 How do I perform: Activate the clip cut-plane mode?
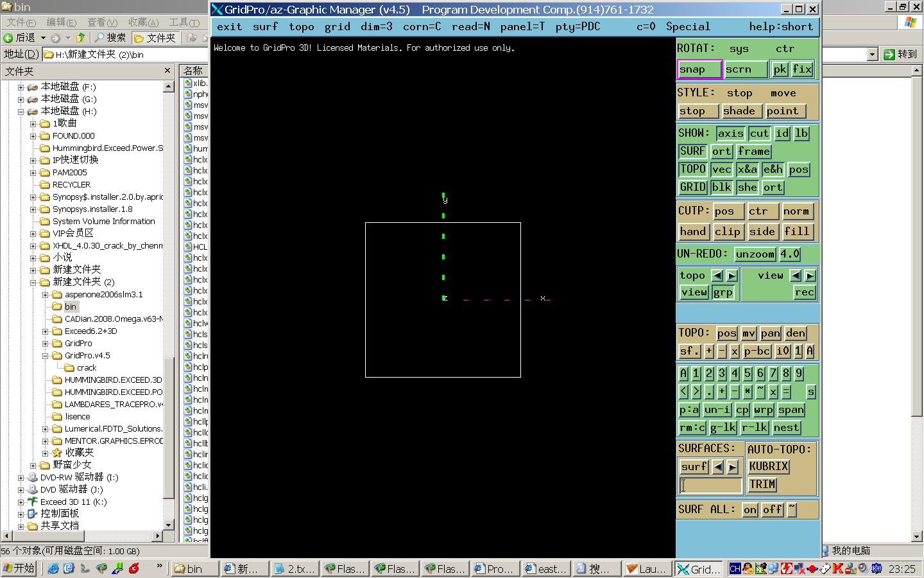(x=728, y=231)
